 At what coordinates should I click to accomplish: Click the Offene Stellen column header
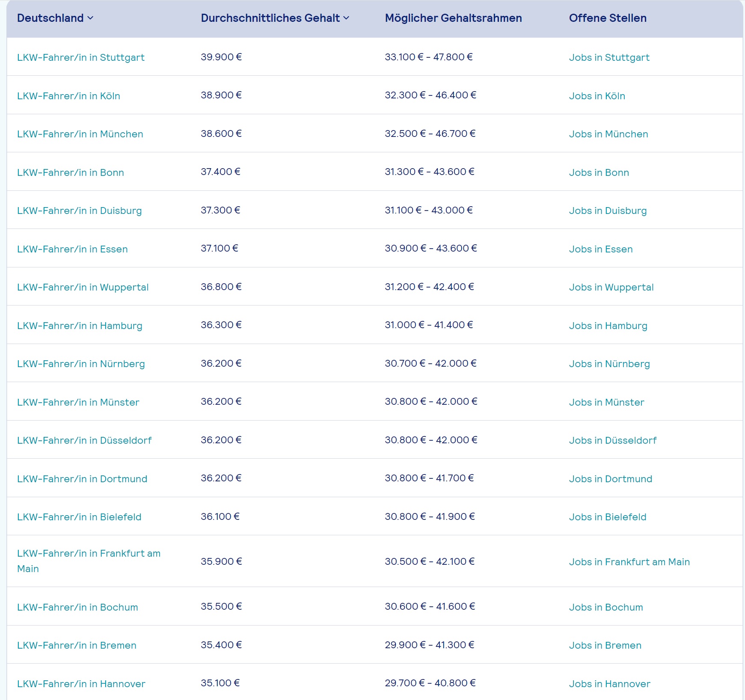point(607,18)
